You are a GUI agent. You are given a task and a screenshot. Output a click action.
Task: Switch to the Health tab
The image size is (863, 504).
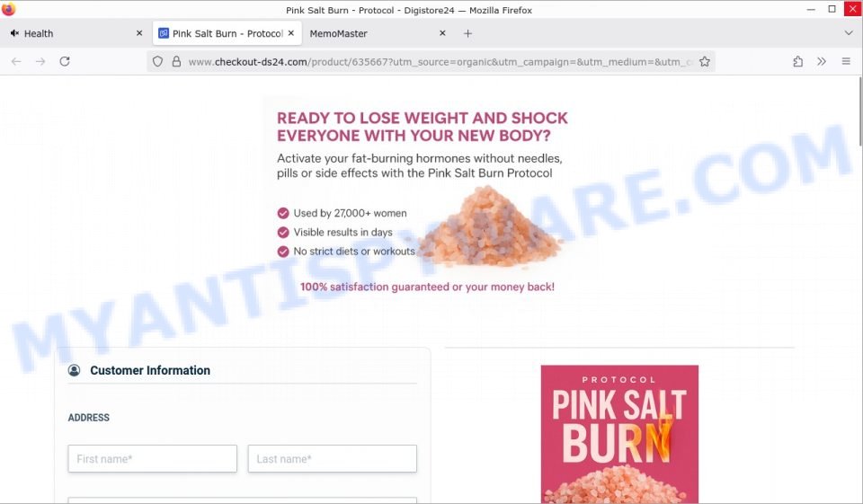76,33
